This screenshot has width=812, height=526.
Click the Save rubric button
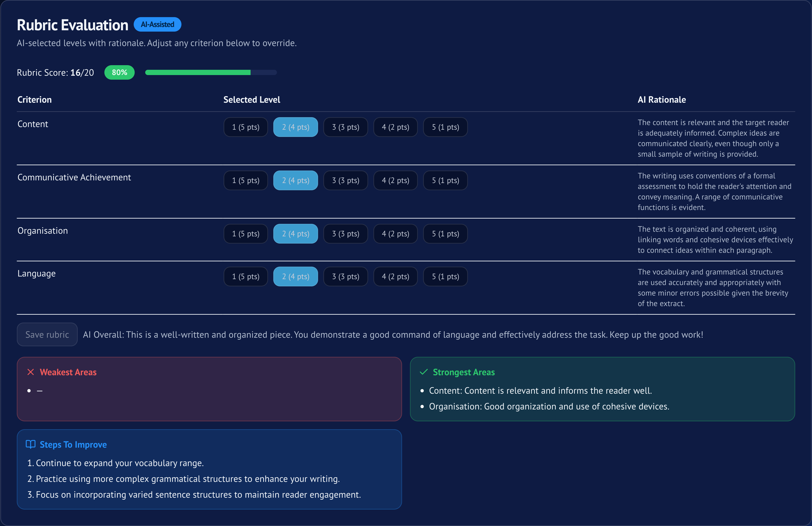click(x=47, y=334)
